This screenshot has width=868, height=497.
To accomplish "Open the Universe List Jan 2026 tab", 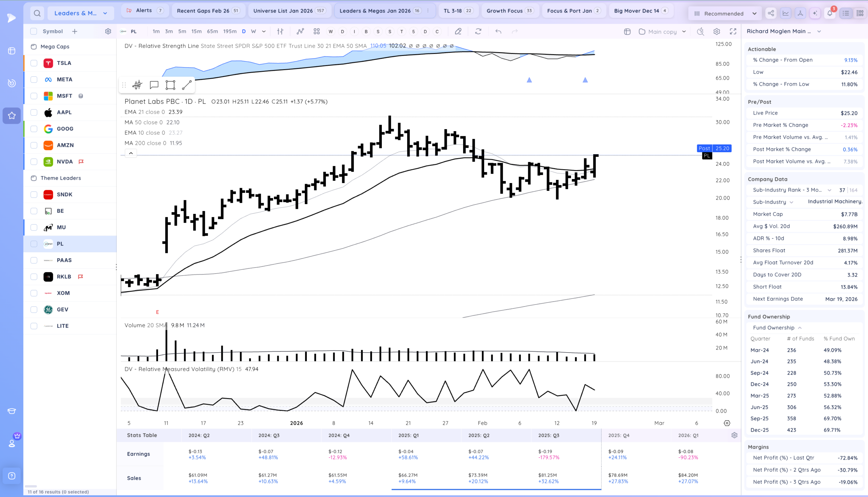I will tap(290, 11).
